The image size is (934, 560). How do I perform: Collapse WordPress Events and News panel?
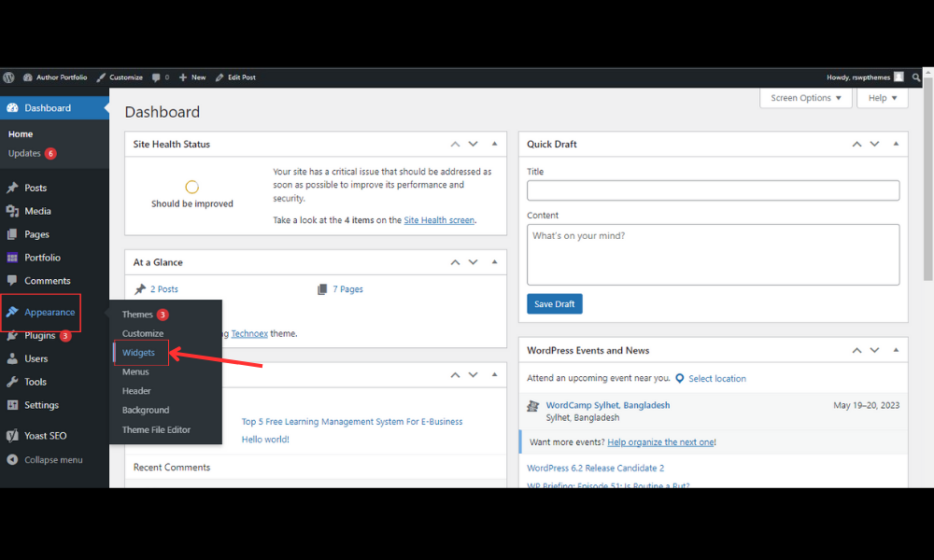(896, 351)
